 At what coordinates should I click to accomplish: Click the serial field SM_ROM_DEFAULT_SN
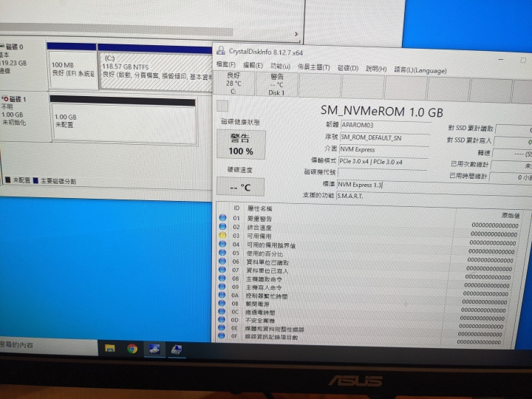(384, 137)
